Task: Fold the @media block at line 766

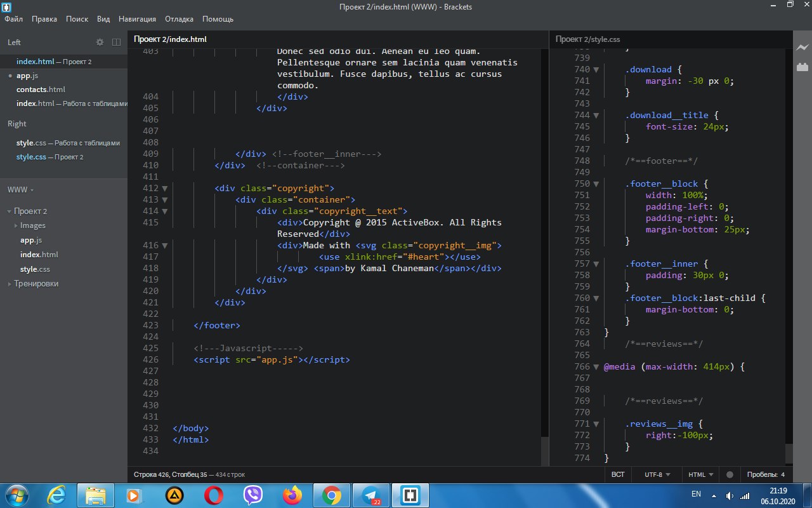Action: click(596, 367)
